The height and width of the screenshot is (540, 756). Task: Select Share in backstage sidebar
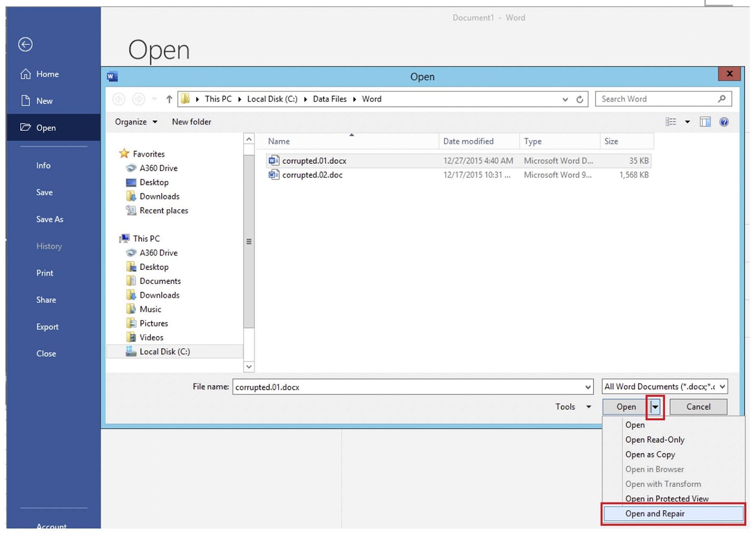[53, 300]
